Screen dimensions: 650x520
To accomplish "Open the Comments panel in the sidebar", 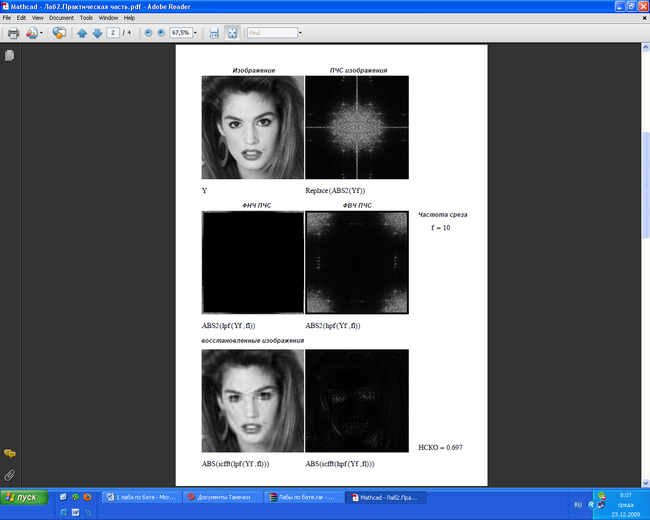I will (9, 454).
